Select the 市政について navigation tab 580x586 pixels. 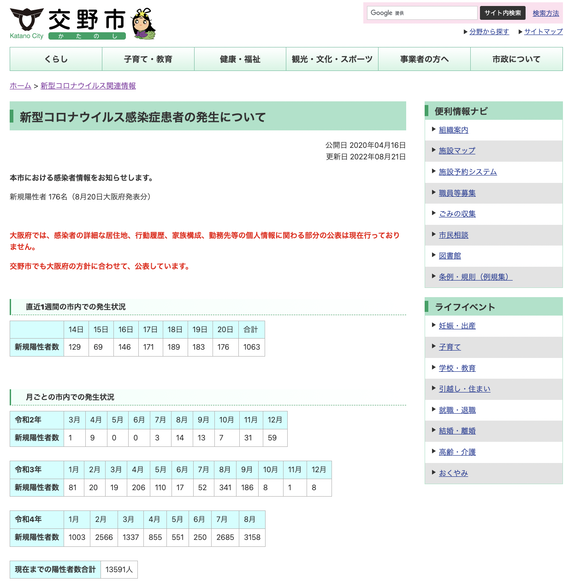click(x=516, y=59)
